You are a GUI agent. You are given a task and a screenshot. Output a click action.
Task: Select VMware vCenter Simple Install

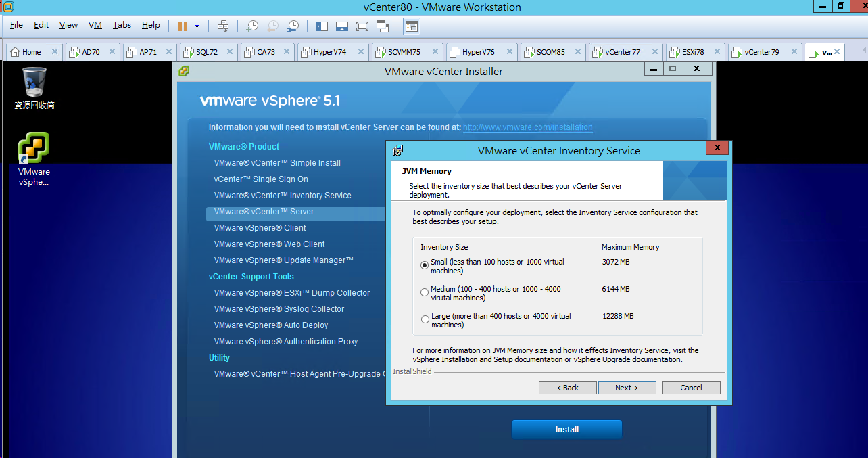pos(277,163)
